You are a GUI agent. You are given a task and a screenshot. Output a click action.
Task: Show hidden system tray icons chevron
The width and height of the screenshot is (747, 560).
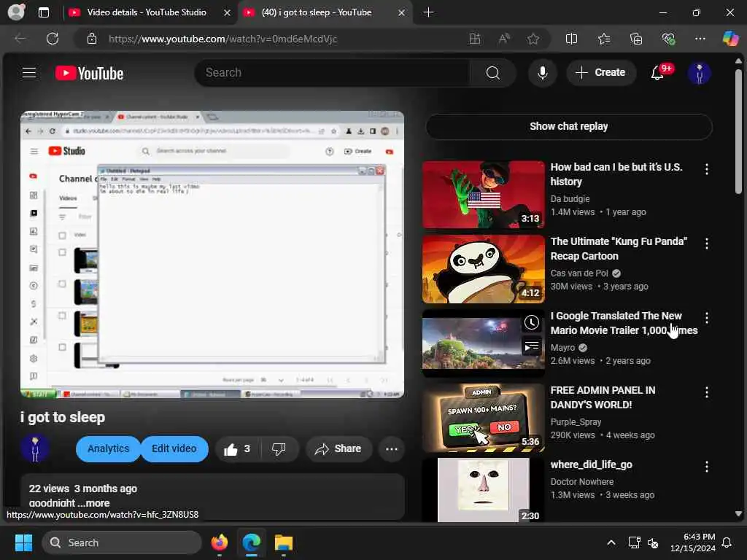click(611, 542)
